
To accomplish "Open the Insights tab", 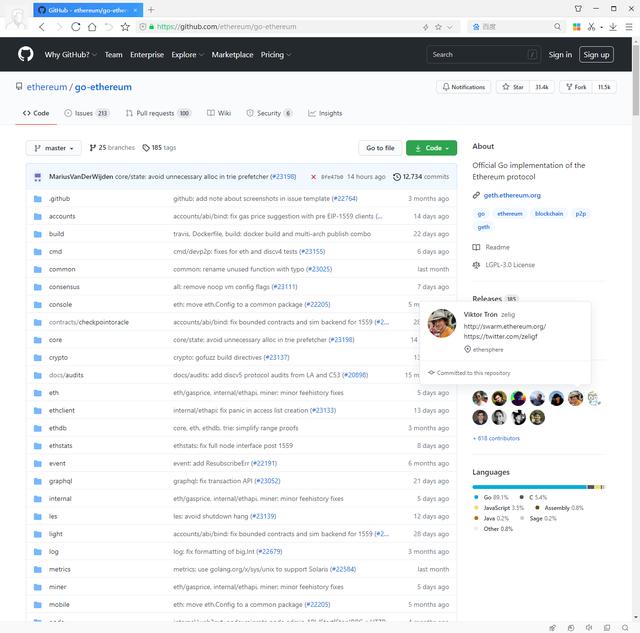I will click(325, 113).
